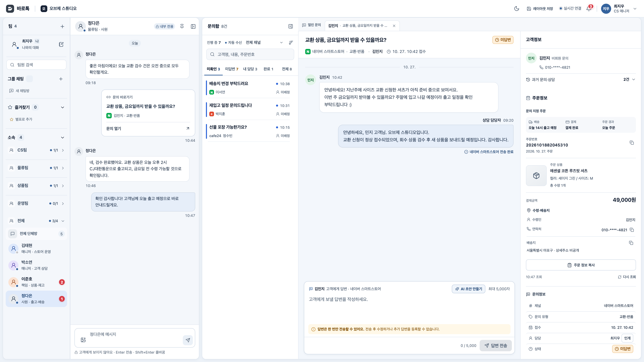Image resolution: width=644 pixels, height=362 pixels.
Task: Close the 김민지 inquiry tab
Action: click(x=394, y=26)
